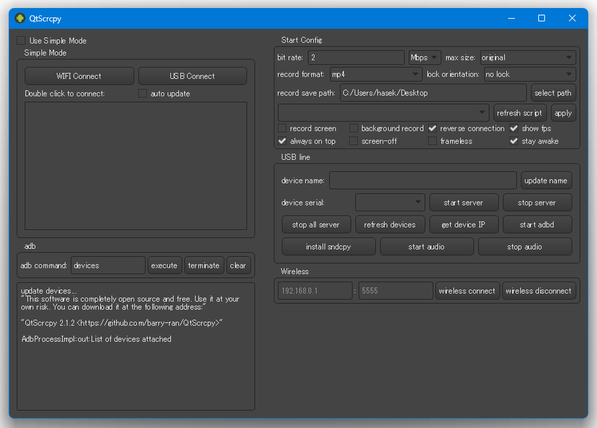Toggle the auto update checkbox
The height and width of the screenshot is (428, 597).
(142, 94)
